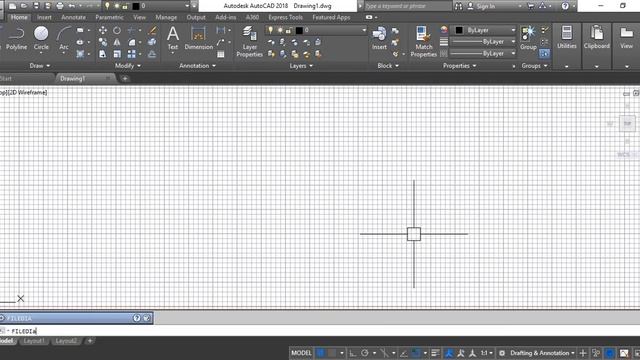Click the command line input field
The image size is (640, 360).
click(320, 331)
